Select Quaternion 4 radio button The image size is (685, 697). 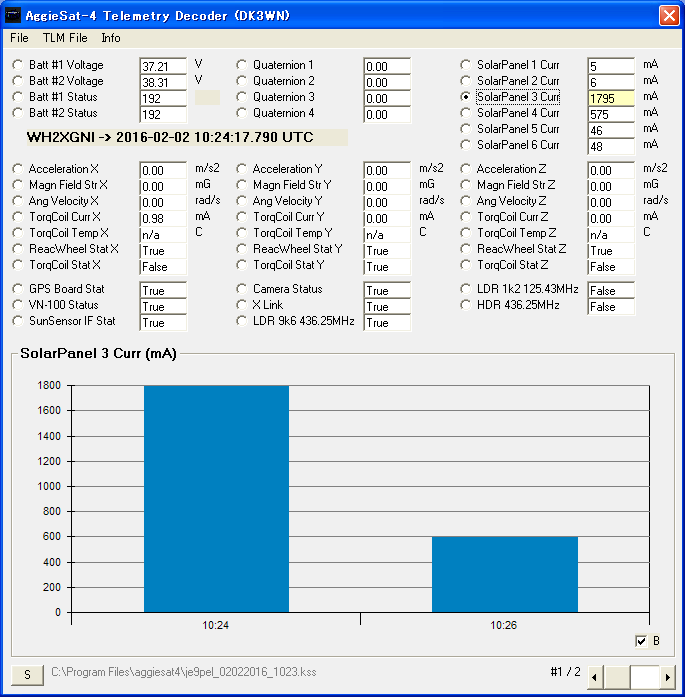(x=242, y=113)
